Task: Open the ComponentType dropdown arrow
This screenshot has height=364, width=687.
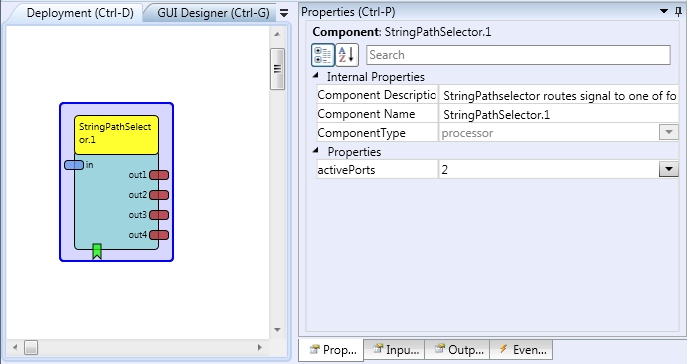Action: (669, 132)
